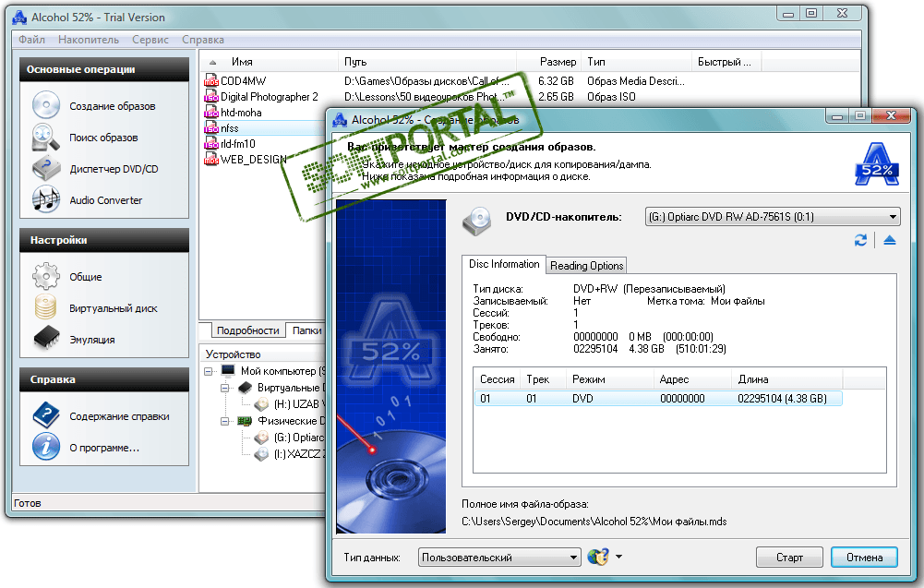
Task: Open Эмуляция chip icon
Action: (x=46, y=339)
